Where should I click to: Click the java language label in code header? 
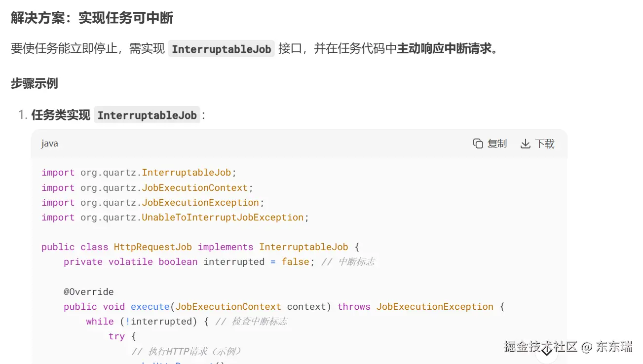49,144
